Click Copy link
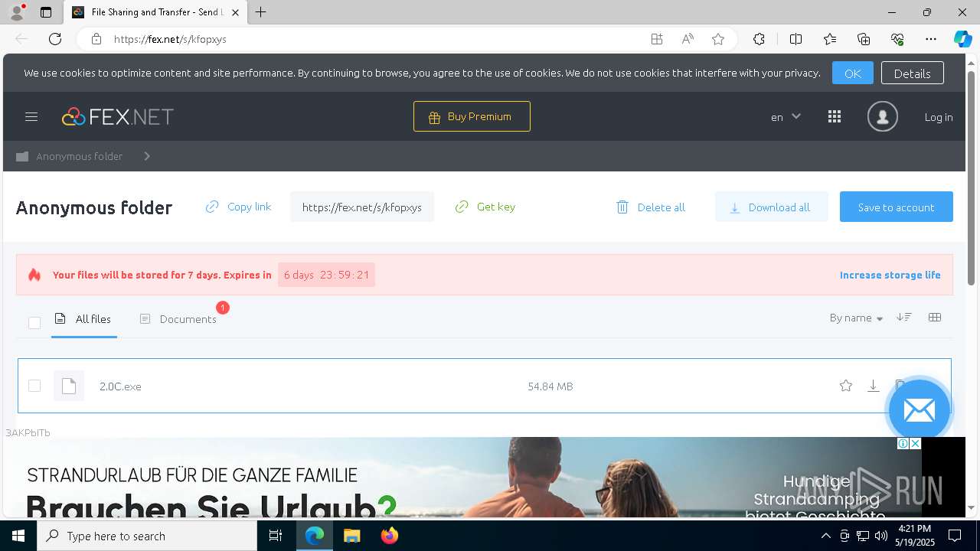The width and height of the screenshot is (980, 551). pyautogui.click(x=238, y=207)
